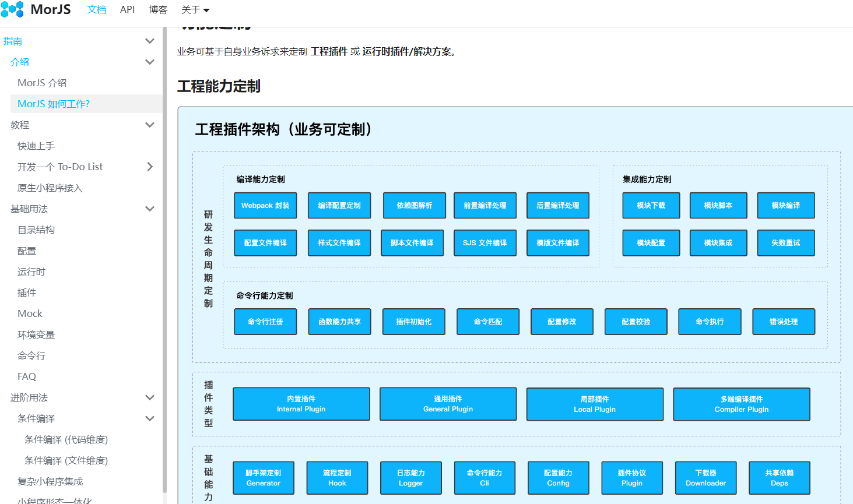Open the 复杂小程序集成 page
The image size is (853, 504).
click(x=50, y=481)
